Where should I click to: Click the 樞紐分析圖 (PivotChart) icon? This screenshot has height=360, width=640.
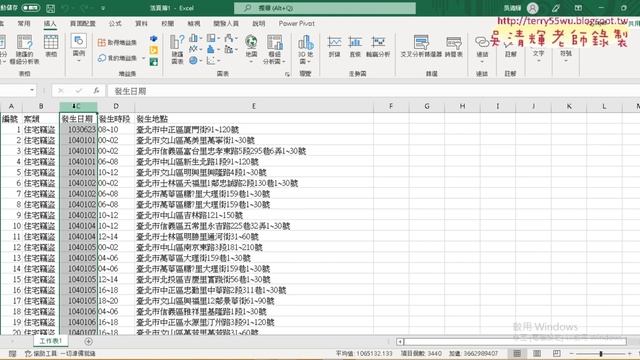point(275,49)
